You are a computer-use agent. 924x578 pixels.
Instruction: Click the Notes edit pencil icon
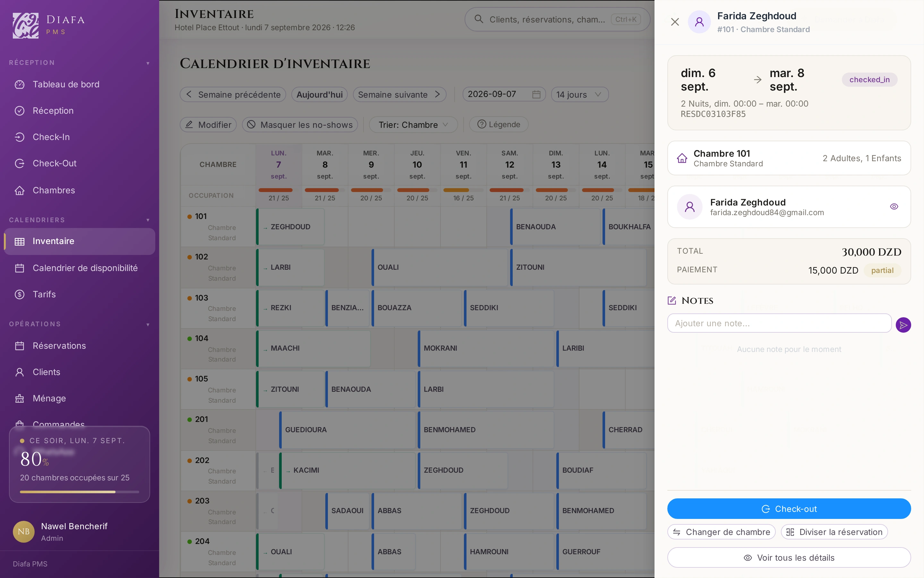pyautogui.click(x=672, y=301)
